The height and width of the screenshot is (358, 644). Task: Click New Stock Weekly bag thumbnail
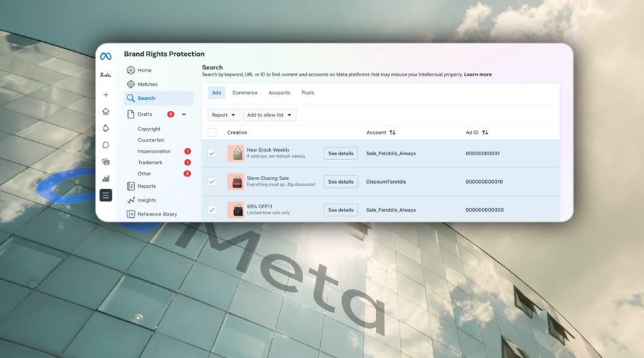(x=236, y=153)
